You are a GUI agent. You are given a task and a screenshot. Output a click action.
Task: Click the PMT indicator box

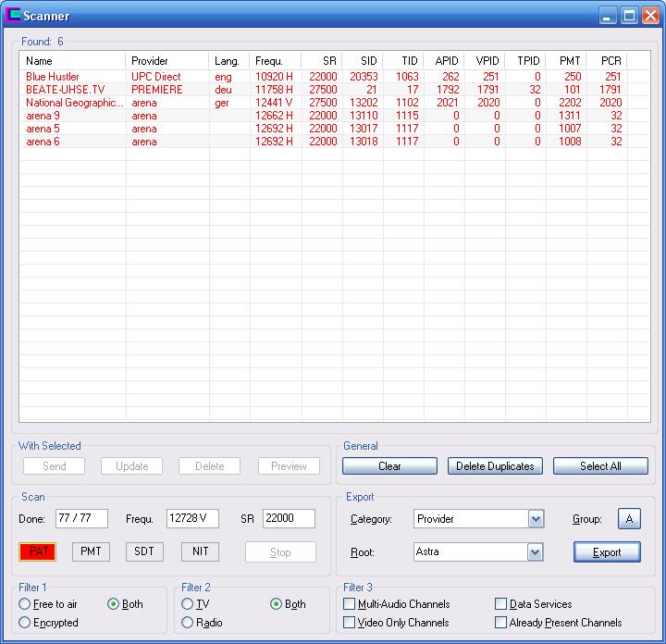click(91, 551)
